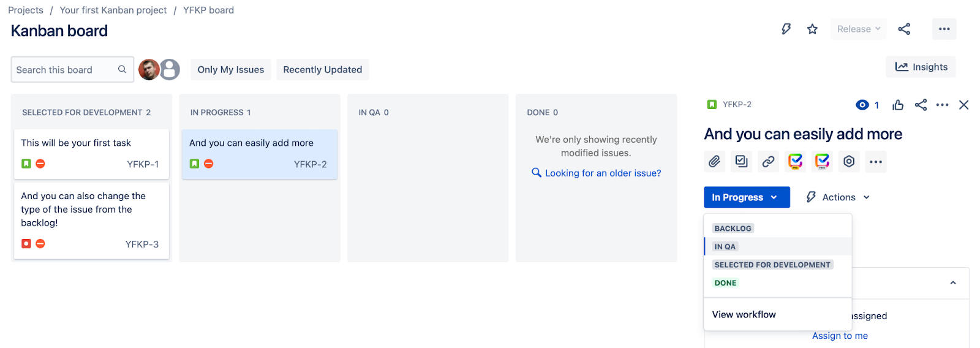Toggle the Only My Issues filter
The width and height of the screenshot is (980, 348).
click(x=231, y=70)
